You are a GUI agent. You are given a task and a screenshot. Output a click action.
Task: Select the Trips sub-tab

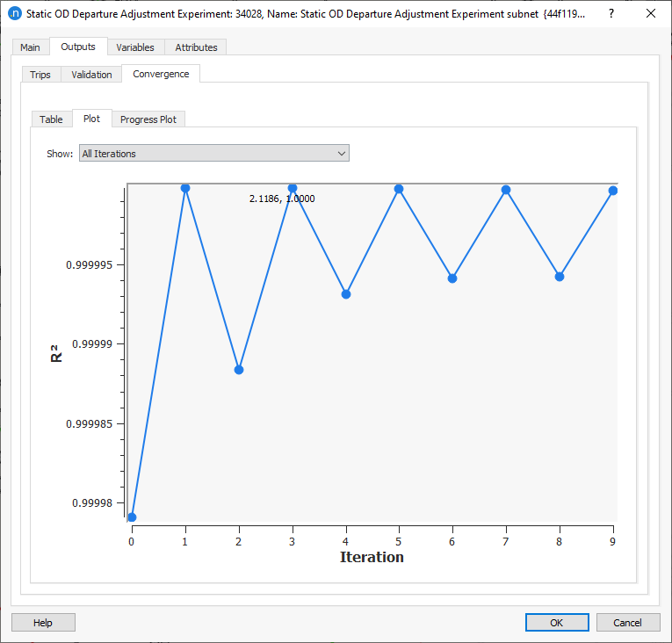[x=40, y=75]
